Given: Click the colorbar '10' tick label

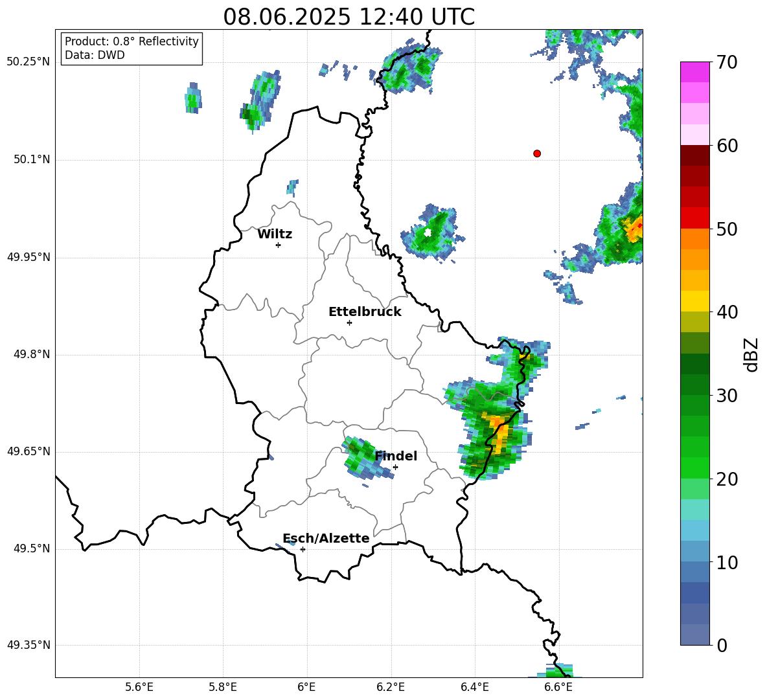Looking at the screenshot, I should point(727,562).
